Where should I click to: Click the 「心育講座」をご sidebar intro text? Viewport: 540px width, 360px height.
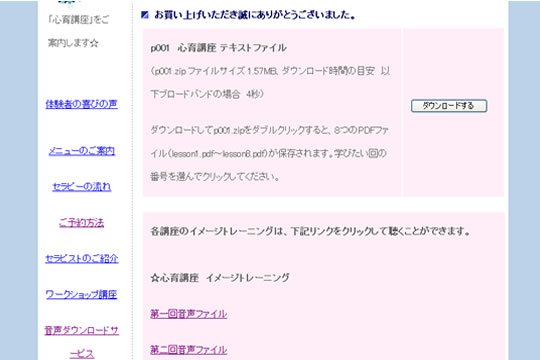(79, 20)
